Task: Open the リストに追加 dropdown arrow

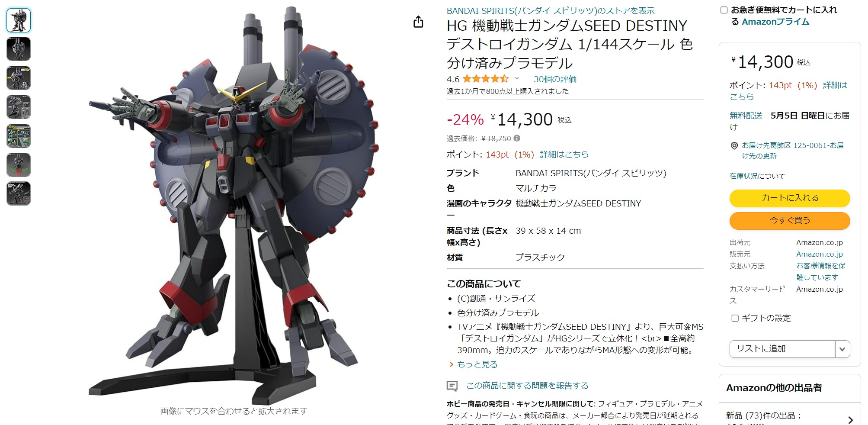Action: coord(842,349)
